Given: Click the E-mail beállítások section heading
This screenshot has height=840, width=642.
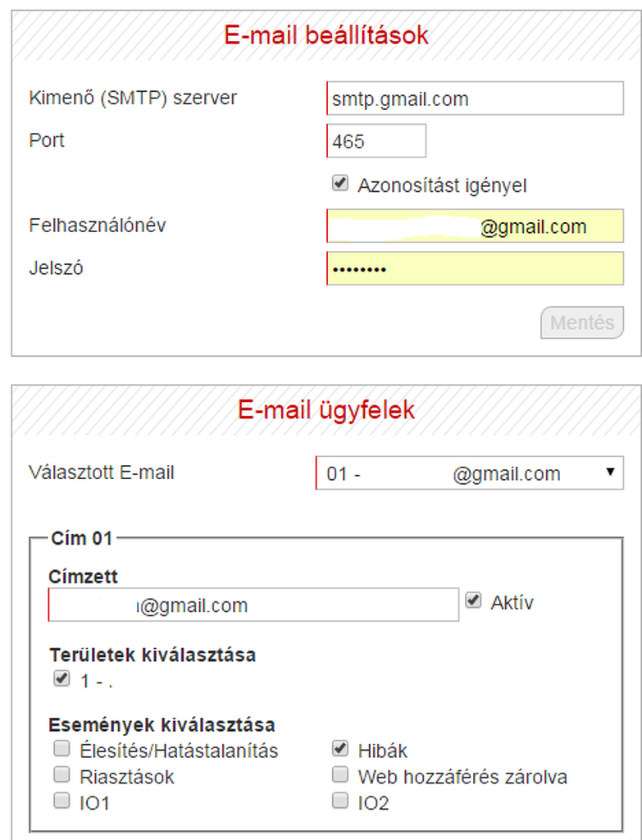Looking at the screenshot, I should (x=326, y=35).
